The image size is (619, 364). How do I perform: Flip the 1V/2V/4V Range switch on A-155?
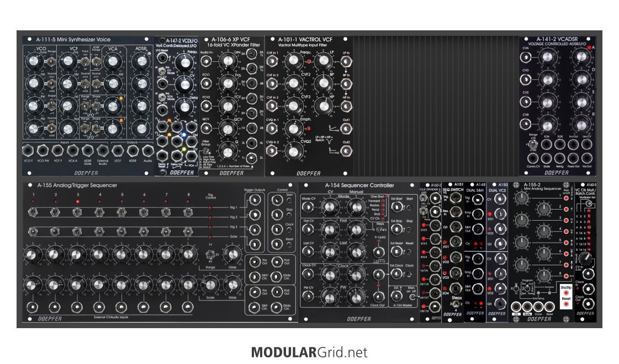pos(210,256)
